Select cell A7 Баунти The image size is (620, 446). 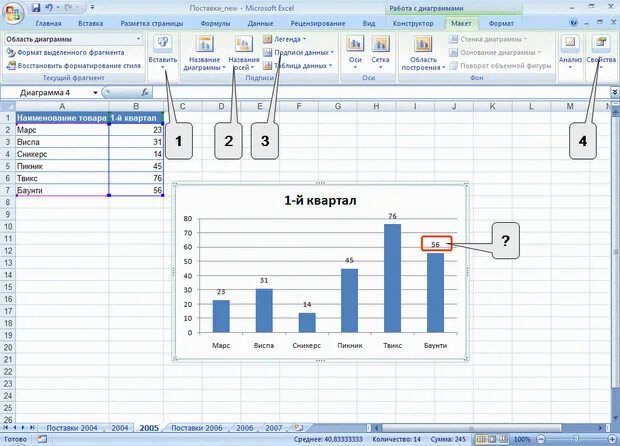pos(62,190)
